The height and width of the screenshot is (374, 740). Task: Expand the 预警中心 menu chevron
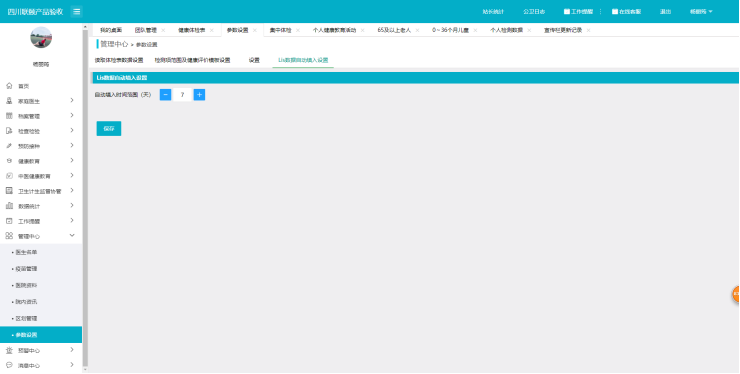click(72, 350)
